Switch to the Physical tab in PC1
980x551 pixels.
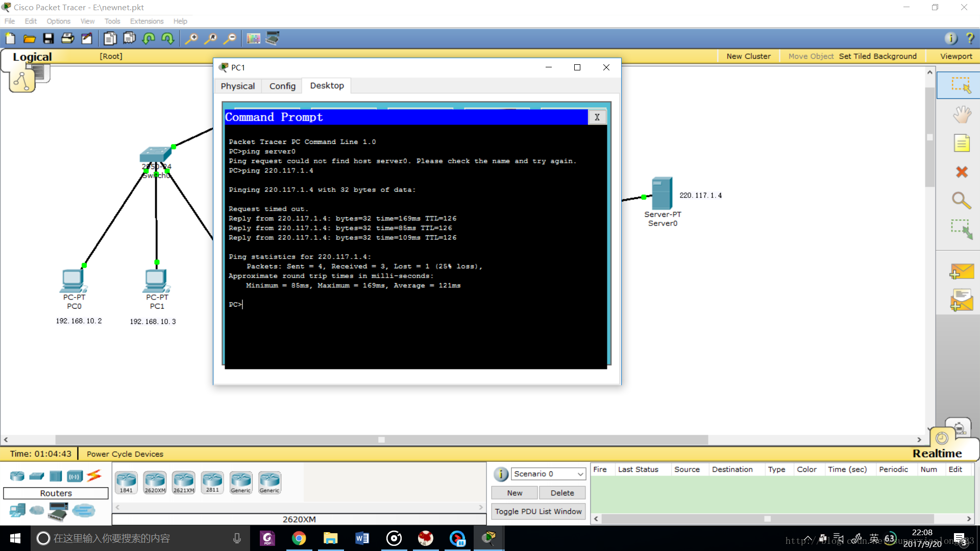pyautogui.click(x=237, y=86)
